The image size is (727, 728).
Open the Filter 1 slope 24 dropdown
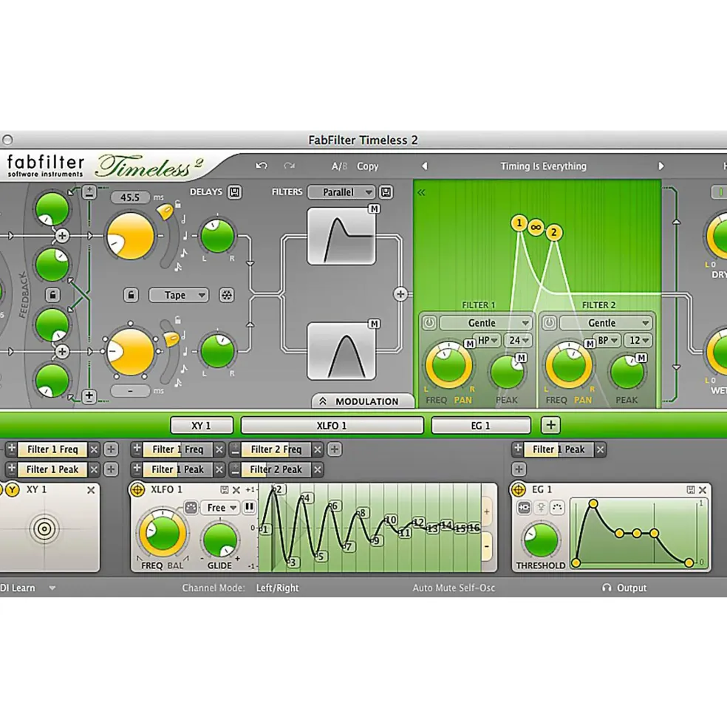click(x=518, y=340)
